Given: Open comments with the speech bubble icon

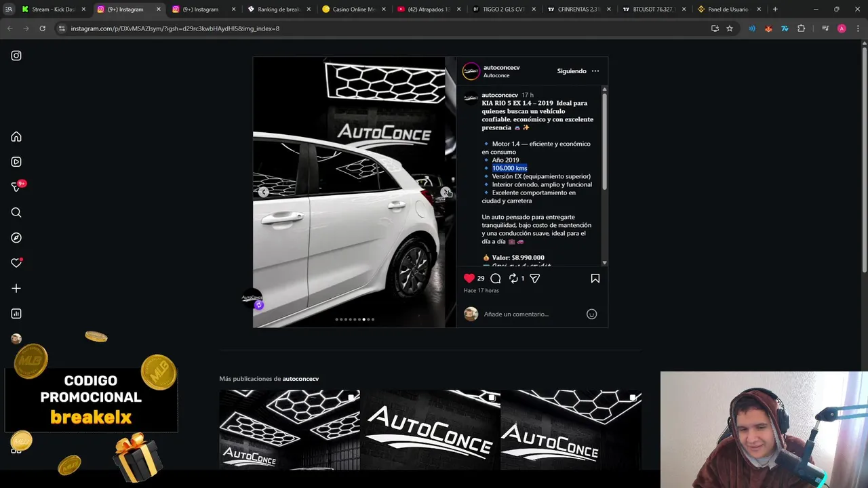Looking at the screenshot, I should click(496, 279).
